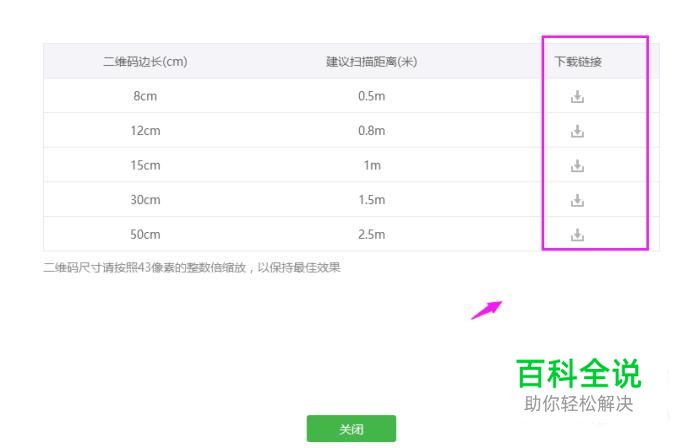Click the 0.5m scan distance value
692x448 pixels.
click(372, 96)
